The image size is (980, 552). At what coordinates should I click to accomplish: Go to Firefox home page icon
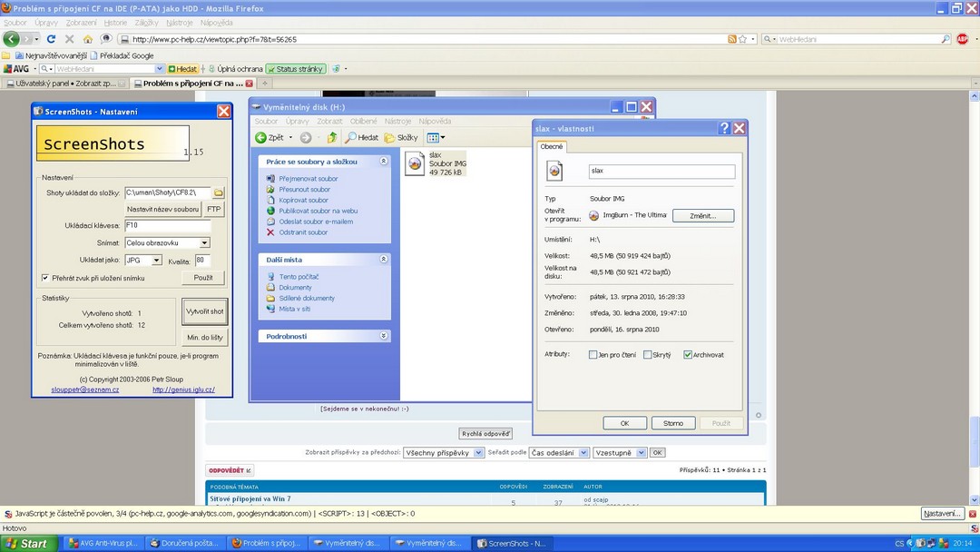(x=87, y=39)
